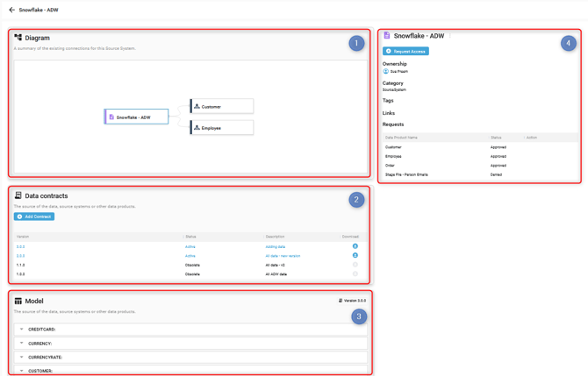Click the Data Product Name column header
588x376 pixels.
coord(401,138)
